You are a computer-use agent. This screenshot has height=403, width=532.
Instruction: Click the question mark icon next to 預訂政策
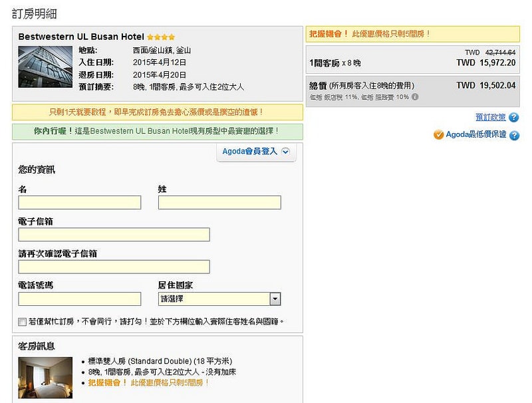pyautogui.click(x=514, y=116)
